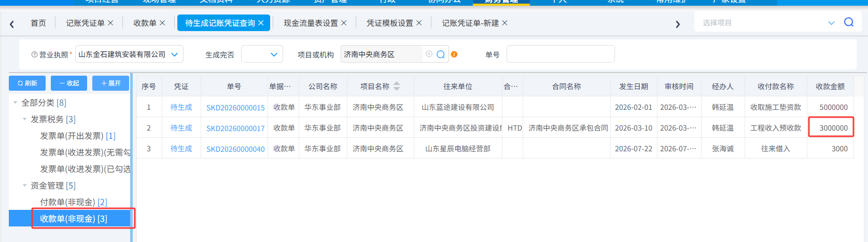Open voucher link SKD20260000015
The image size is (868, 242).
[235, 107]
